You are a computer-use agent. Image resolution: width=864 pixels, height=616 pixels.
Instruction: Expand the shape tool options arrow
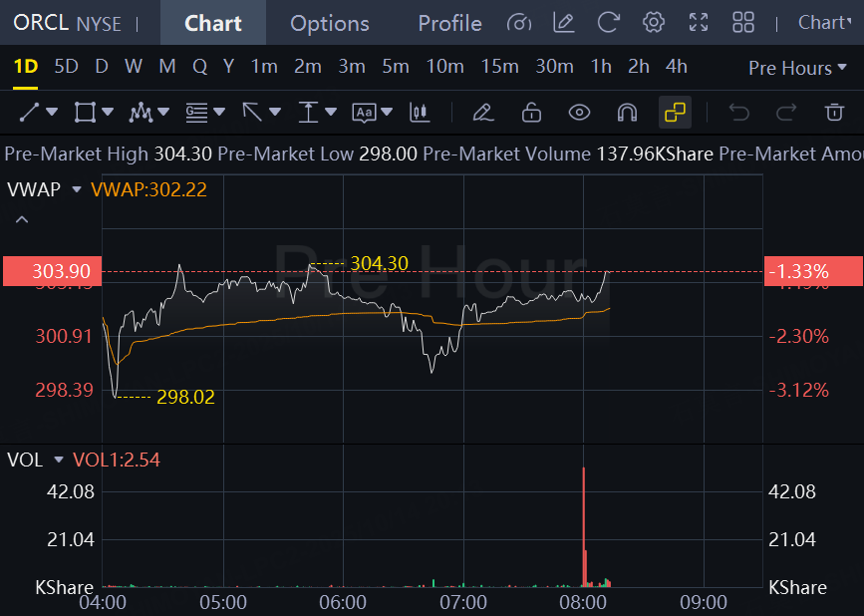point(108,112)
